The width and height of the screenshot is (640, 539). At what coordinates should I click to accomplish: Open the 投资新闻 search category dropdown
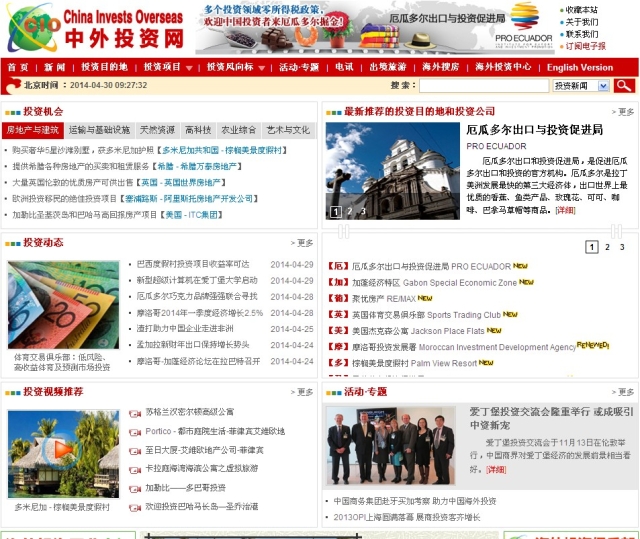(x=581, y=86)
